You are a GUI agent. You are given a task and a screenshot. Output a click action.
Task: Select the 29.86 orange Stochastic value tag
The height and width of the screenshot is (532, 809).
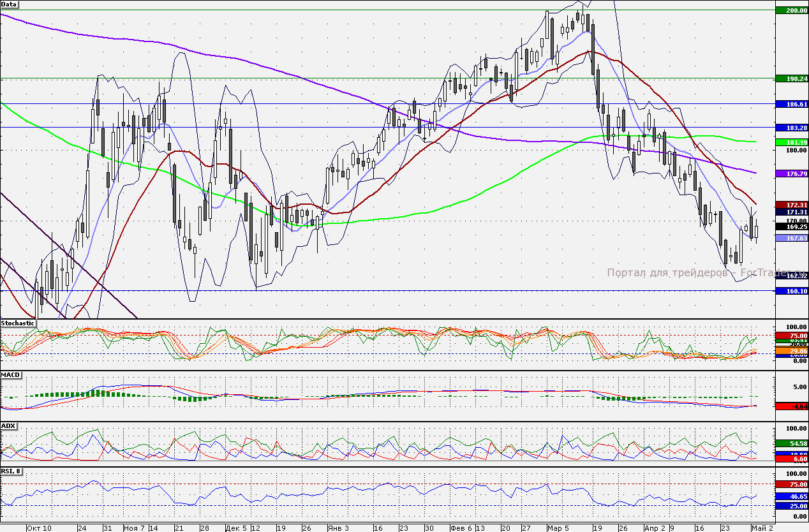(791, 351)
